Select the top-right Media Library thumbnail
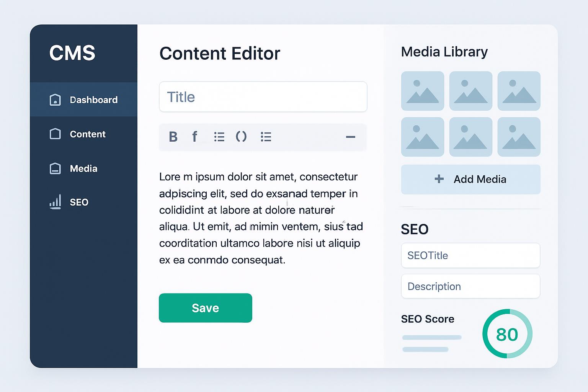This screenshot has width=588, height=392. [519, 91]
